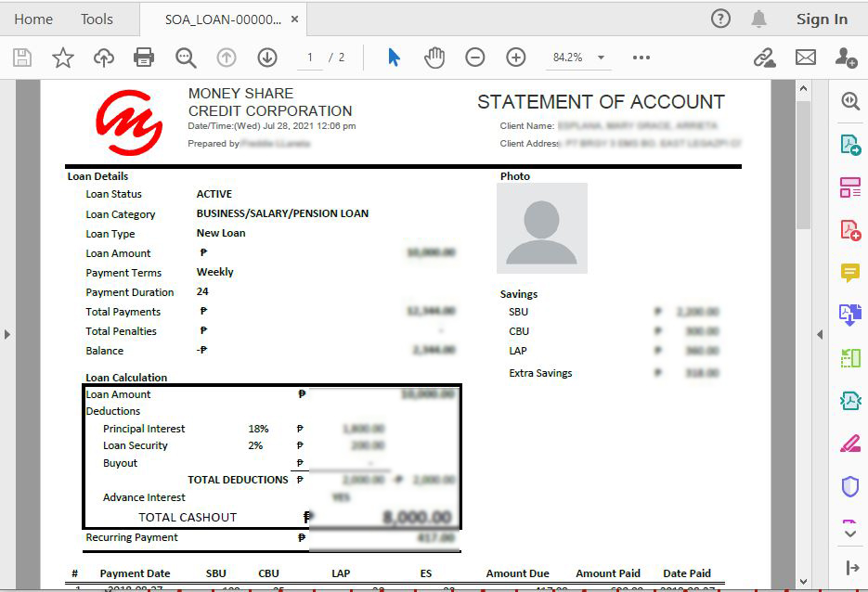Screen dimensions: 868x592
Task: Open the find text magnifier icon
Action: pyautogui.click(x=186, y=58)
